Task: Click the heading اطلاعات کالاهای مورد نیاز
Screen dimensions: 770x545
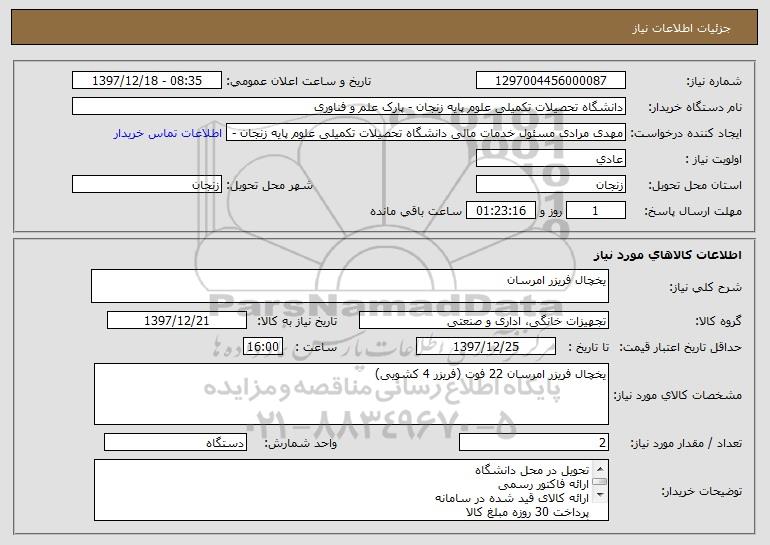Action: (x=668, y=255)
